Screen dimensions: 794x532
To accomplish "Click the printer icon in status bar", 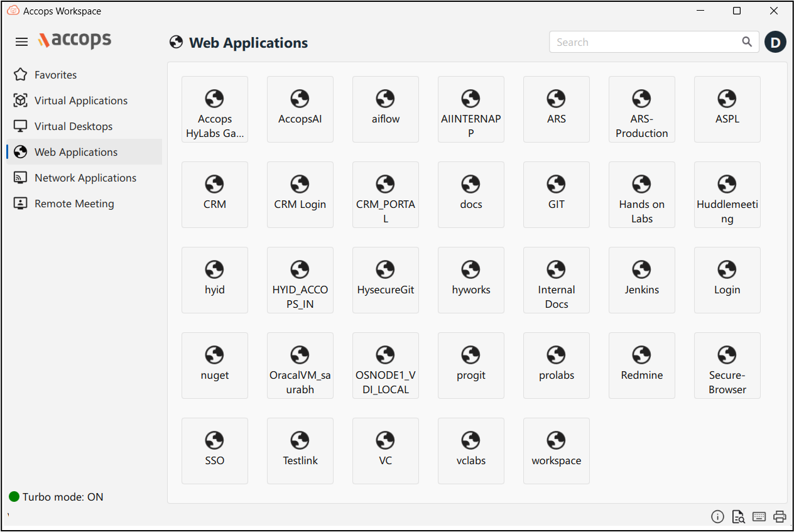I will (x=780, y=517).
